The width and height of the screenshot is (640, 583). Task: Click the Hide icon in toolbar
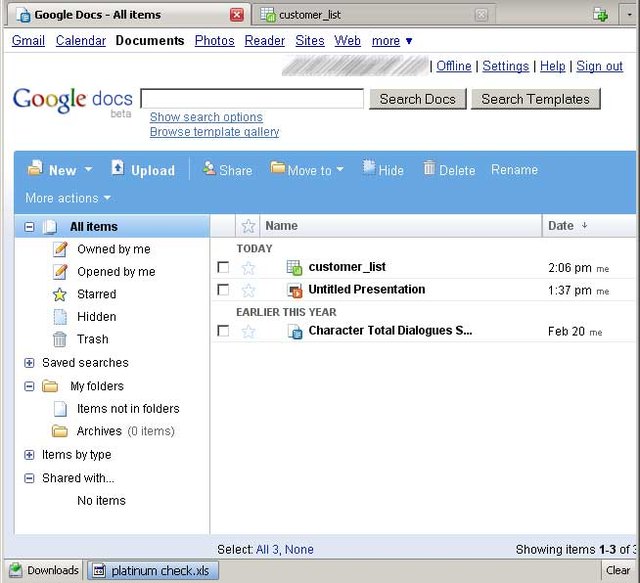point(369,167)
